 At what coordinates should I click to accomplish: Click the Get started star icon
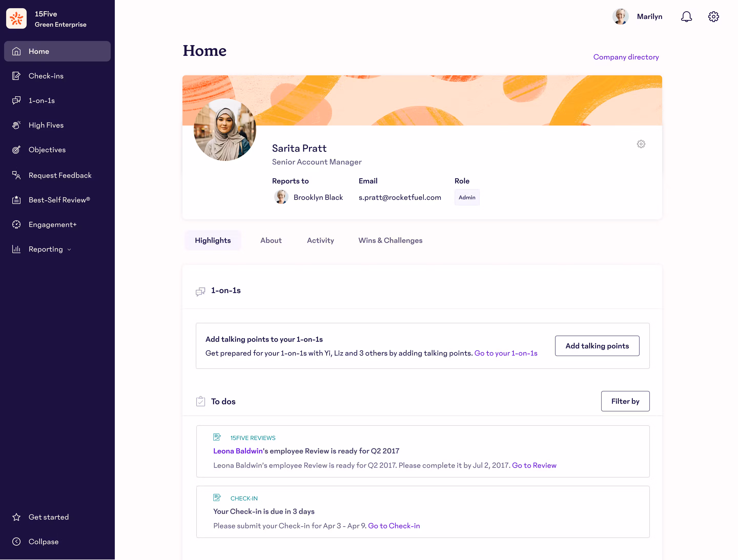(16, 517)
